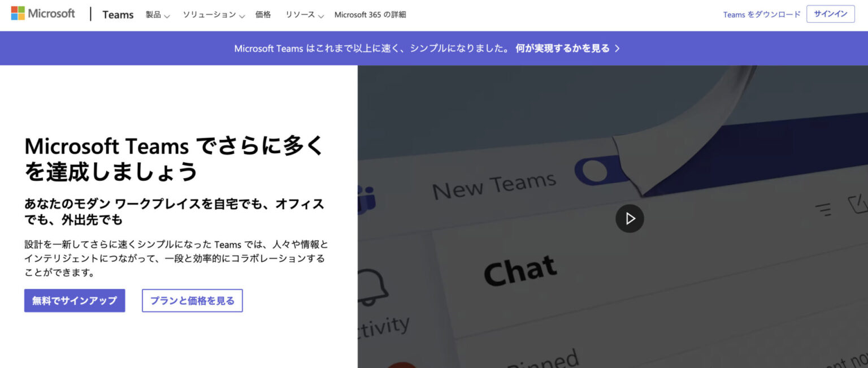Click the サインイン button
This screenshot has width=868, height=368.
point(830,14)
